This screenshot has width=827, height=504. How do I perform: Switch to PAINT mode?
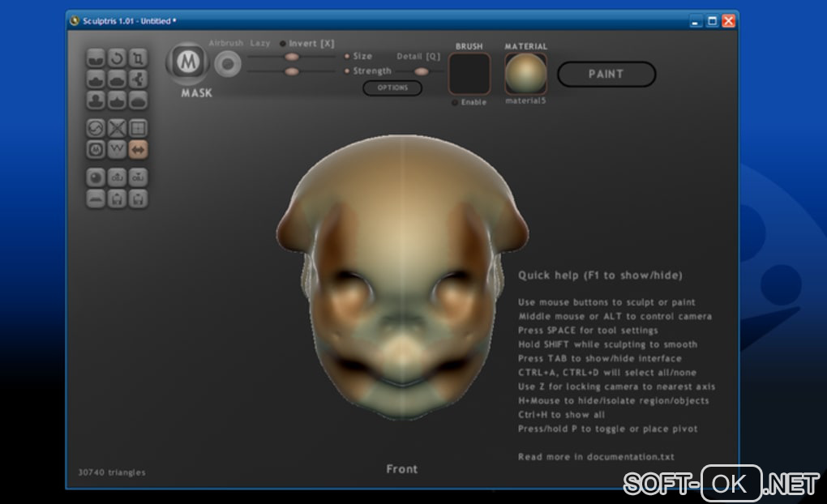pos(606,74)
